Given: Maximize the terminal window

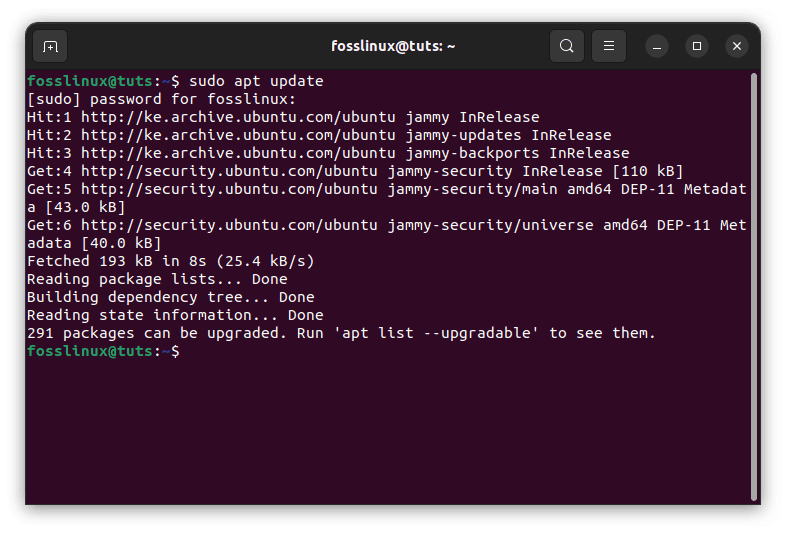Looking at the screenshot, I should click(x=697, y=47).
